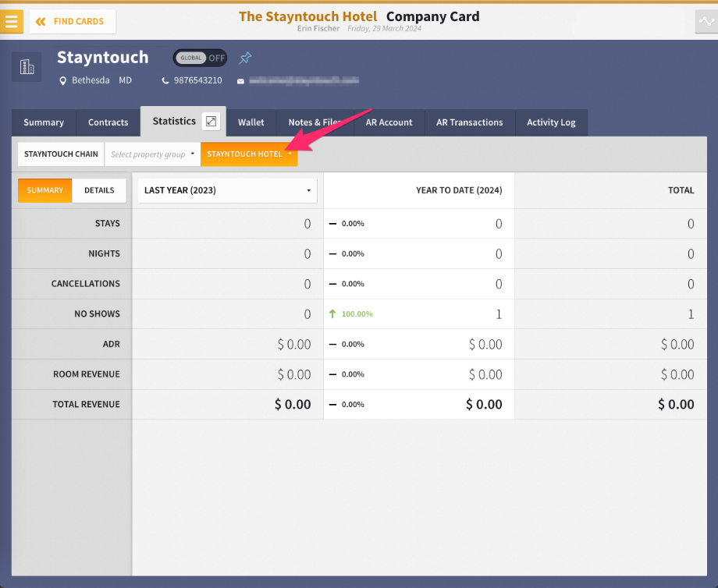Click the Total column header
The height and width of the screenshot is (588, 718).
point(681,190)
